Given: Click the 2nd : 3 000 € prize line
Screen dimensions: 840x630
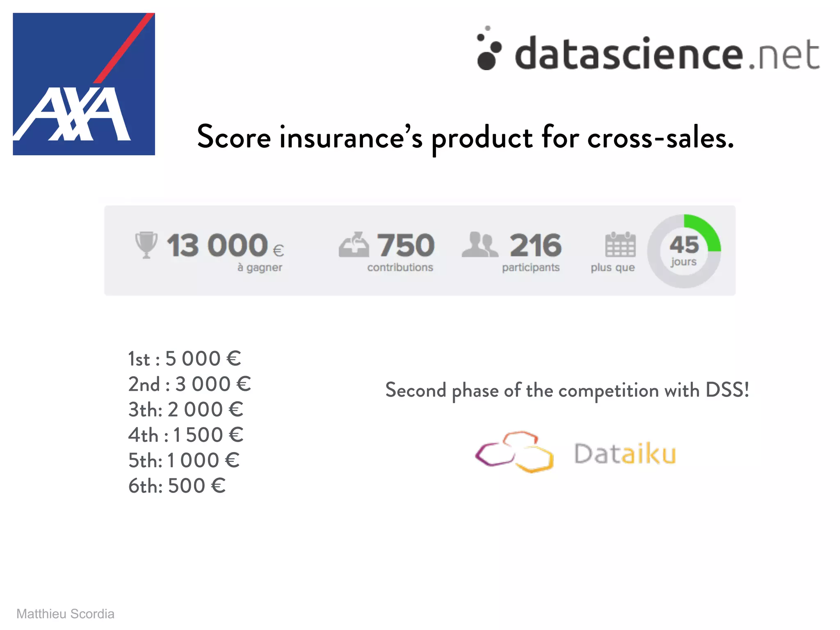Looking at the screenshot, I should (x=189, y=384).
